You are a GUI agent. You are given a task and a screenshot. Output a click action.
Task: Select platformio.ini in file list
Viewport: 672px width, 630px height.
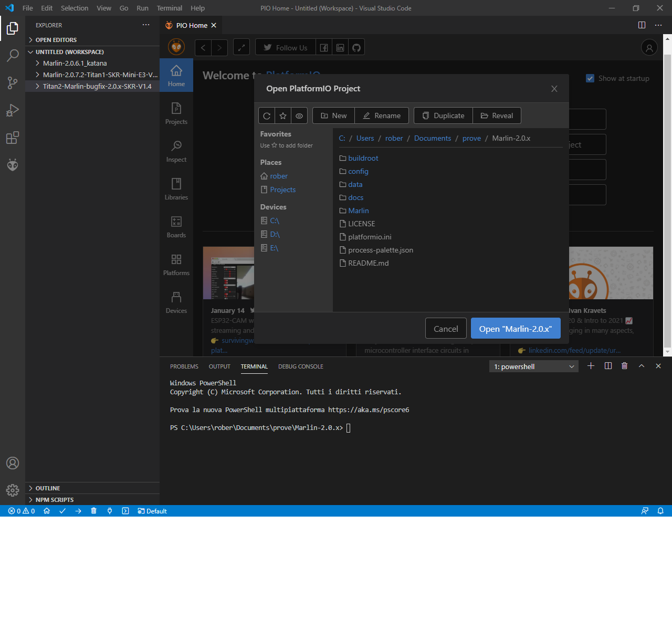[x=370, y=237]
